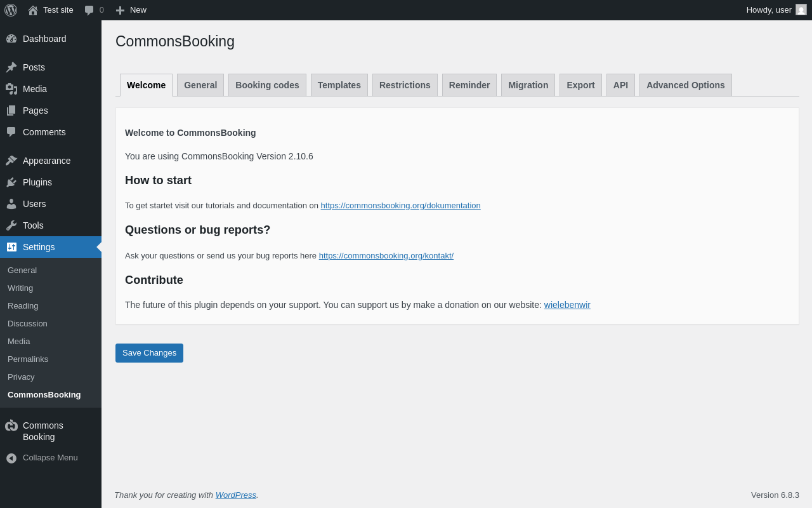
Task: Open the commonsbooking.org/dokumentation link
Action: [401, 206]
